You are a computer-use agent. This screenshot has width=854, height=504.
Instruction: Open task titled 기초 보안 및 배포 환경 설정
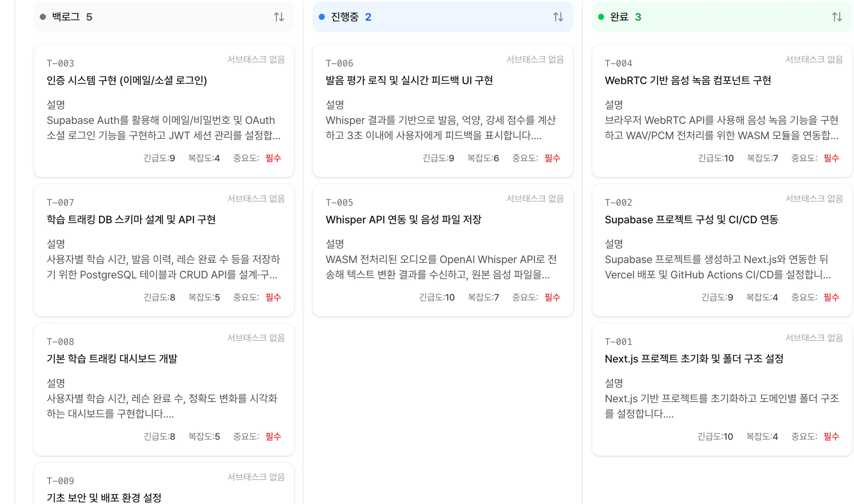[x=104, y=497]
